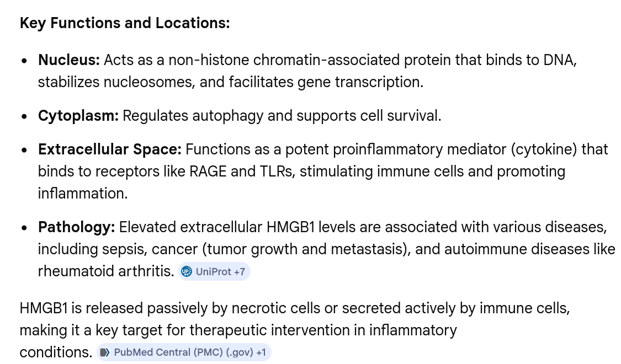Click the bullet point before Cytoplasm
The width and height of the screenshot is (621, 364).
click(24, 117)
